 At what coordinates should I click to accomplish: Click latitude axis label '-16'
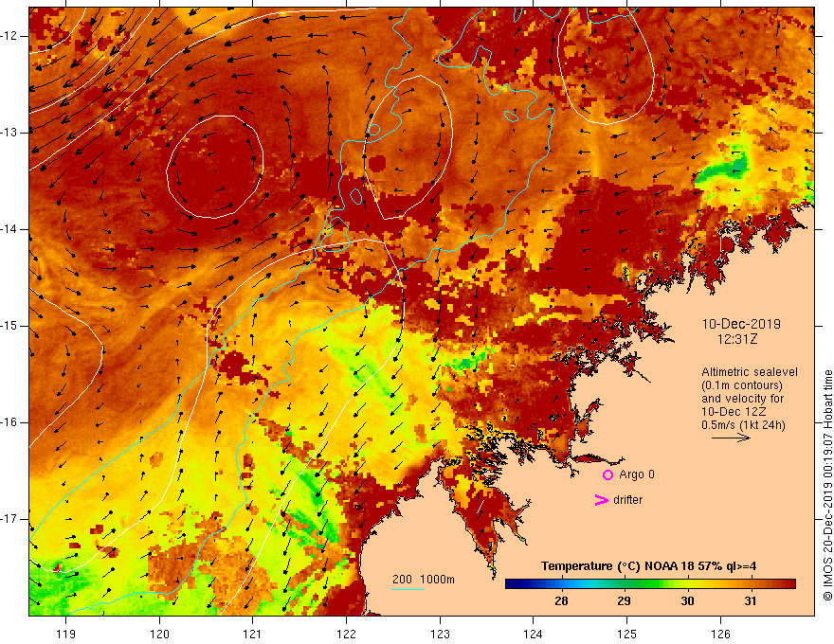tap(9, 422)
